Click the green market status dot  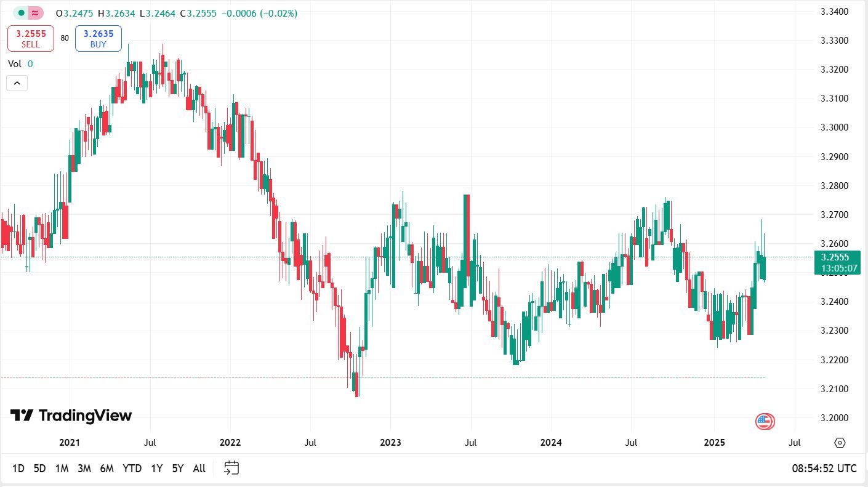point(21,13)
